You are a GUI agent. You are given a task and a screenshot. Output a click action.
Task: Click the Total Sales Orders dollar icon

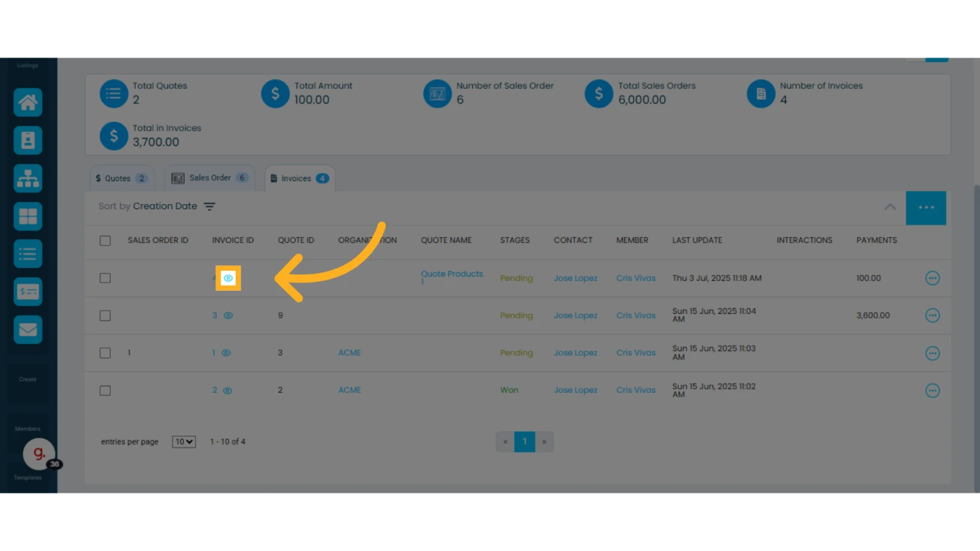599,94
